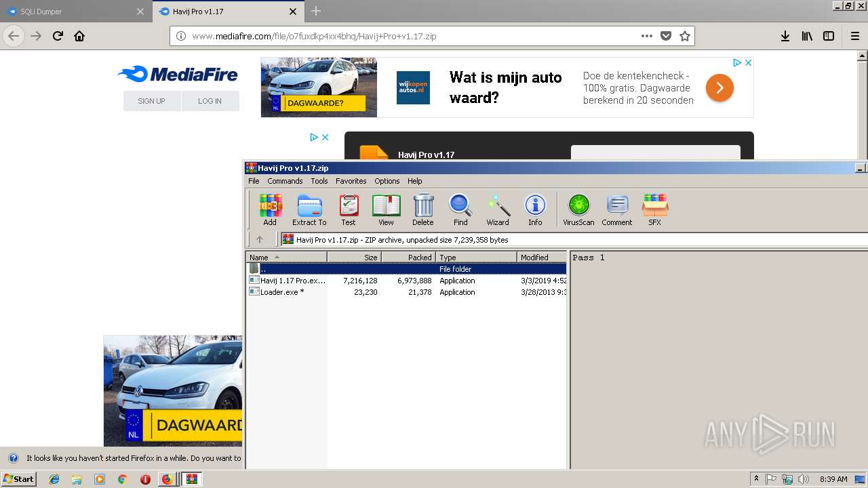Launch the Wizard wand tool
868x488 pixels.
(498, 209)
